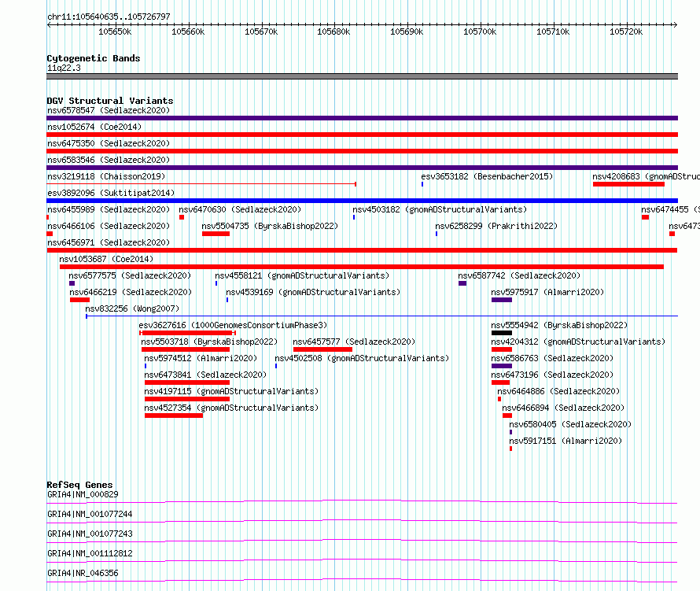Click nsv6466106 (Sedlazeck2020) label

point(109,226)
